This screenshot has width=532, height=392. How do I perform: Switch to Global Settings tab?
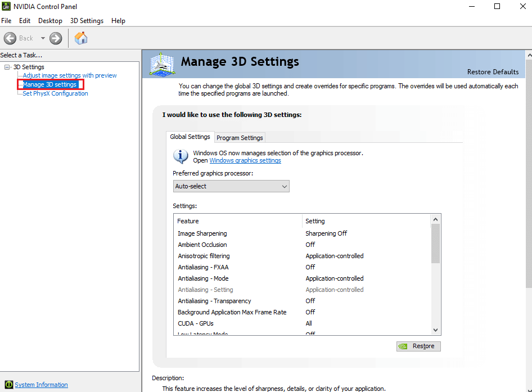point(190,137)
